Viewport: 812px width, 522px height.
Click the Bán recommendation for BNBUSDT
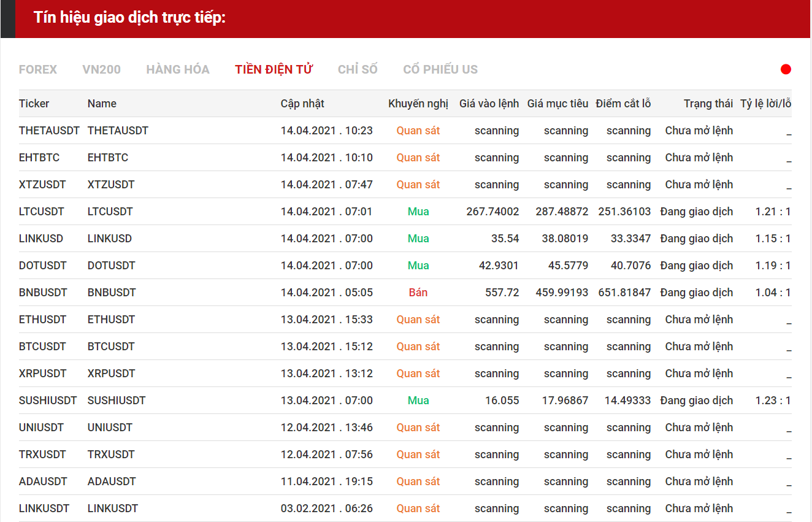(418, 293)
